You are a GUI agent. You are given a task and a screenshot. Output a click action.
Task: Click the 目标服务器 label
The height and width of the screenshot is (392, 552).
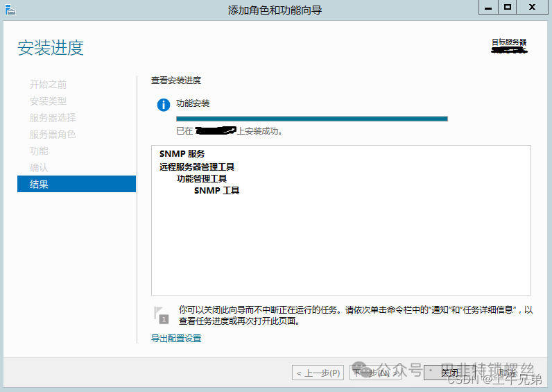509,42
